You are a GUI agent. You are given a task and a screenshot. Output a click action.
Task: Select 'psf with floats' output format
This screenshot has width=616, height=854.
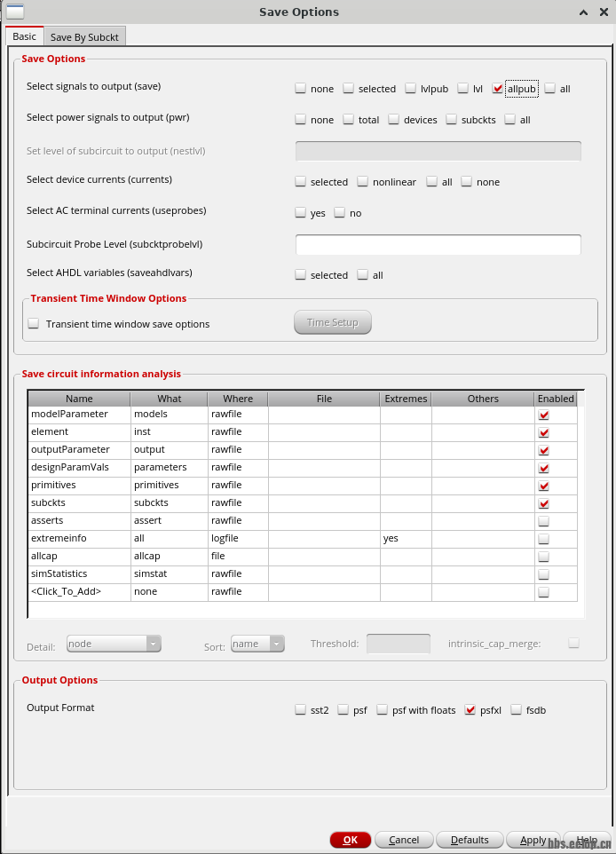pyautogui.click(x=382, y=709)
